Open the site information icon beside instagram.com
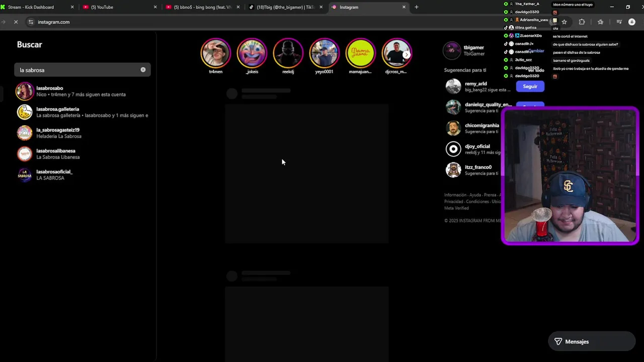This screenshot has height=362, width=644. pyautogui.click(x=31, y=22)
